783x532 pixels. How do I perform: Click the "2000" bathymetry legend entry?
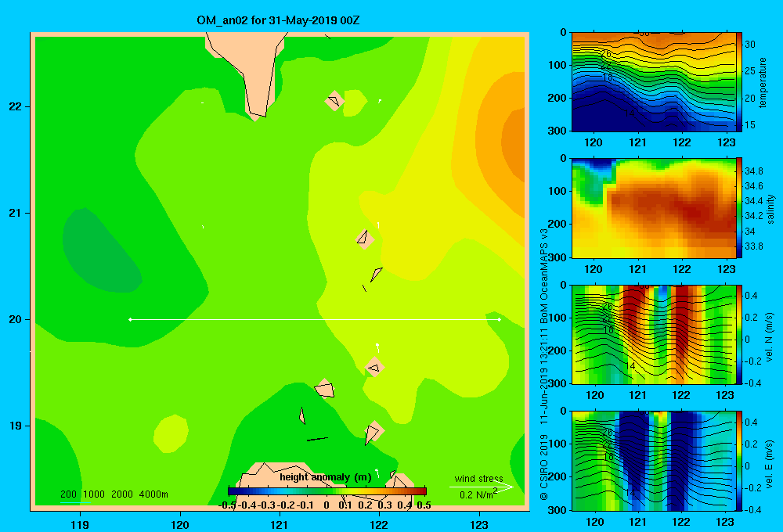[x=122, y=494]
